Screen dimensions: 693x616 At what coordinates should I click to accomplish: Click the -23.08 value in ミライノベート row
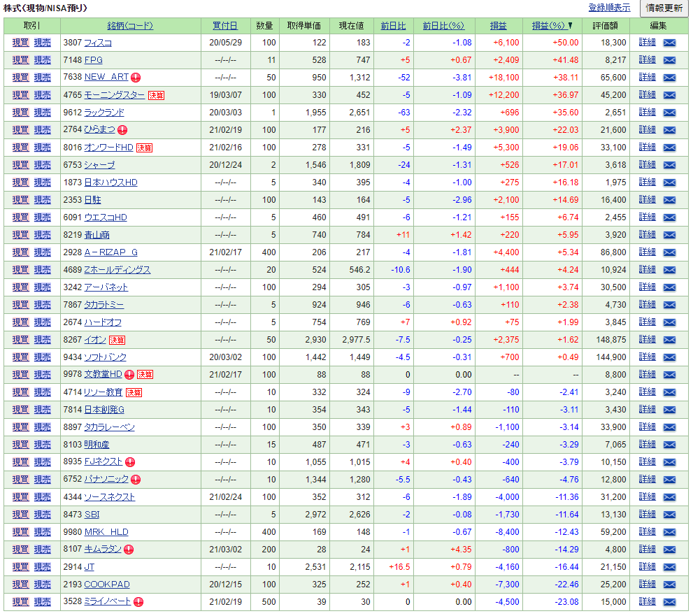(x=566, y=602)
